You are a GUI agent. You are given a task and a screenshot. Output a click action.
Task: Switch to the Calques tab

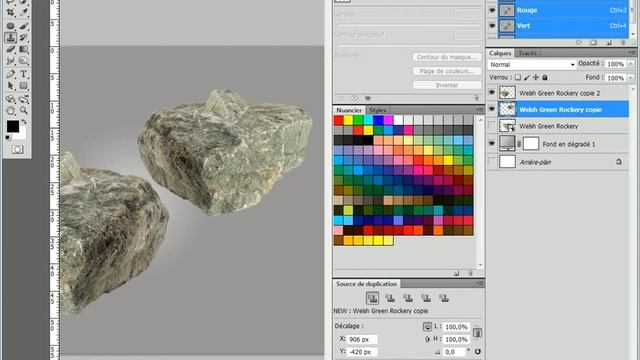click(500, 53)
